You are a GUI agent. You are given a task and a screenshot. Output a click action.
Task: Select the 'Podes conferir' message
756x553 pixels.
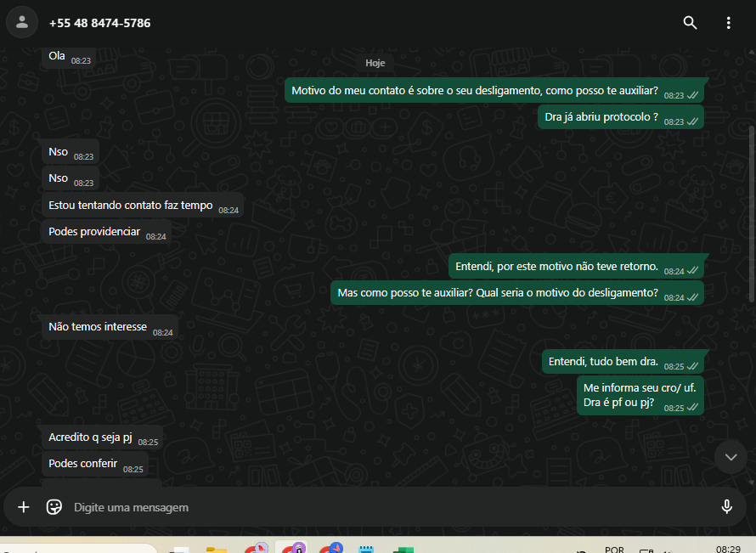pyautogui.click(x=94, y=464)
